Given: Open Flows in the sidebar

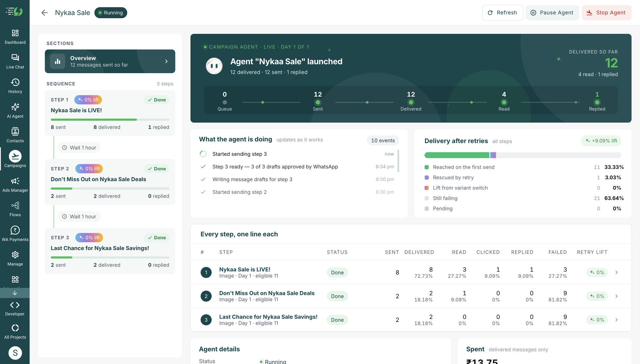Looking at the screenshot, I should pos(15,209).
